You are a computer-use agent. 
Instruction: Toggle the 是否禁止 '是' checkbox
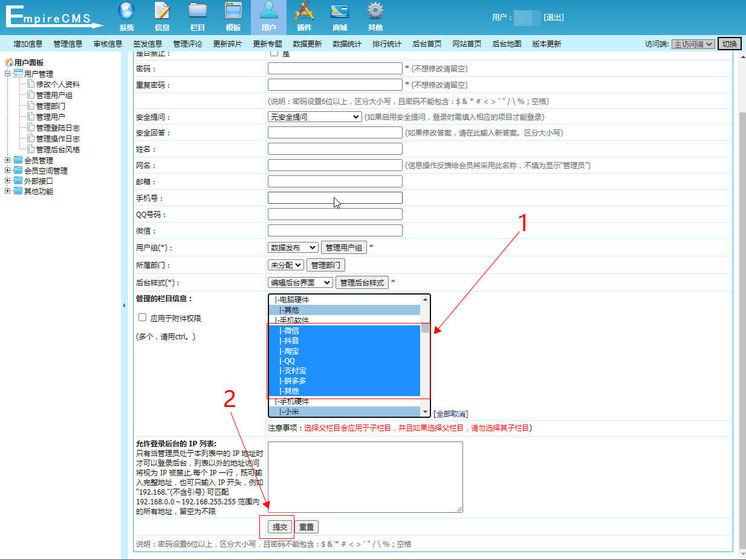coord(274,53)
